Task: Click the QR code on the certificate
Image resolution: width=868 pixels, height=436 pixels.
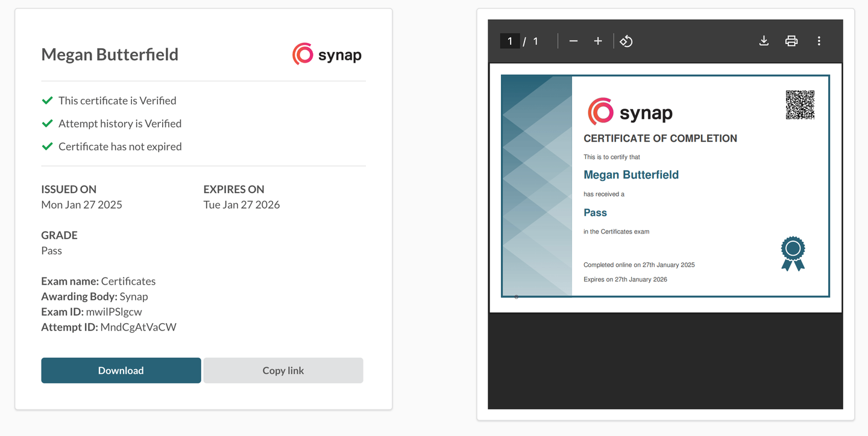Action: tap(800, 104)
